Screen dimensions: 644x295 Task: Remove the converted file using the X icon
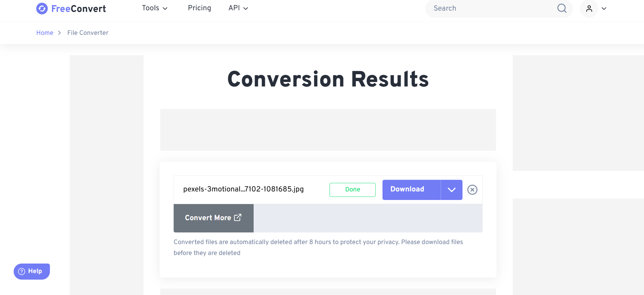point(472,189)
